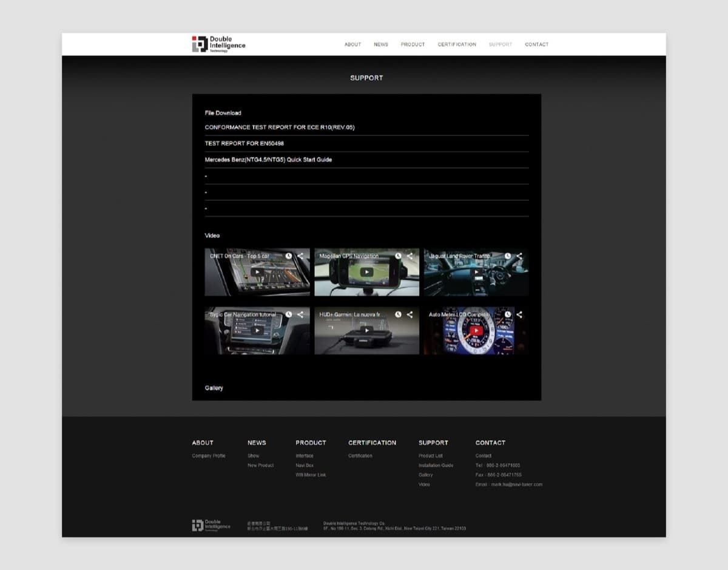The height and width of the screenshot is (570, 728).
Task: Click CONTACT heading in footer
Action: (x=490, y=443)
